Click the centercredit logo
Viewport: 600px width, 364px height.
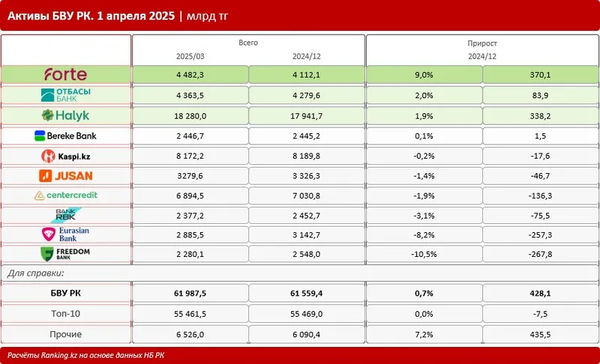click(65, 195)
